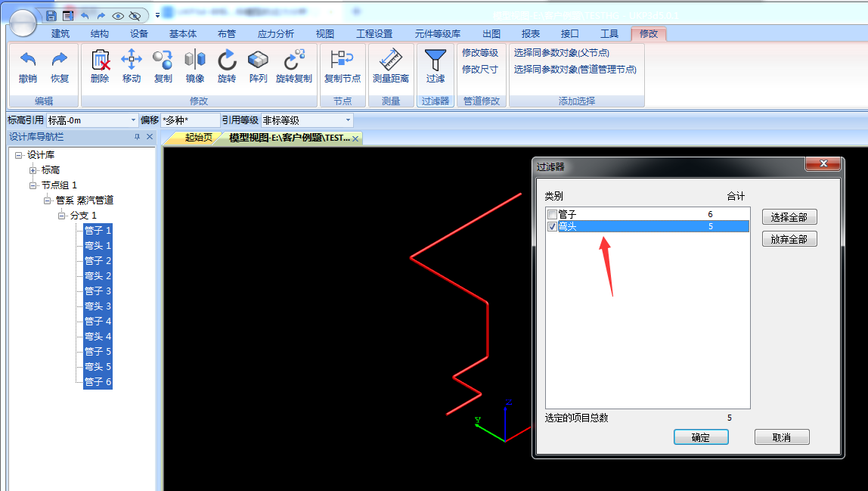868x491 pixels.
Task: Open the 过滤 filter funnel tool
Action: click(436, 61)
